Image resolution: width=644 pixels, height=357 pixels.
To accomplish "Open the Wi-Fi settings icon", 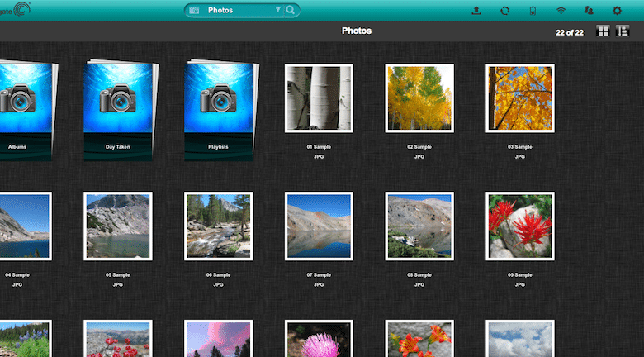I will 561,11.
